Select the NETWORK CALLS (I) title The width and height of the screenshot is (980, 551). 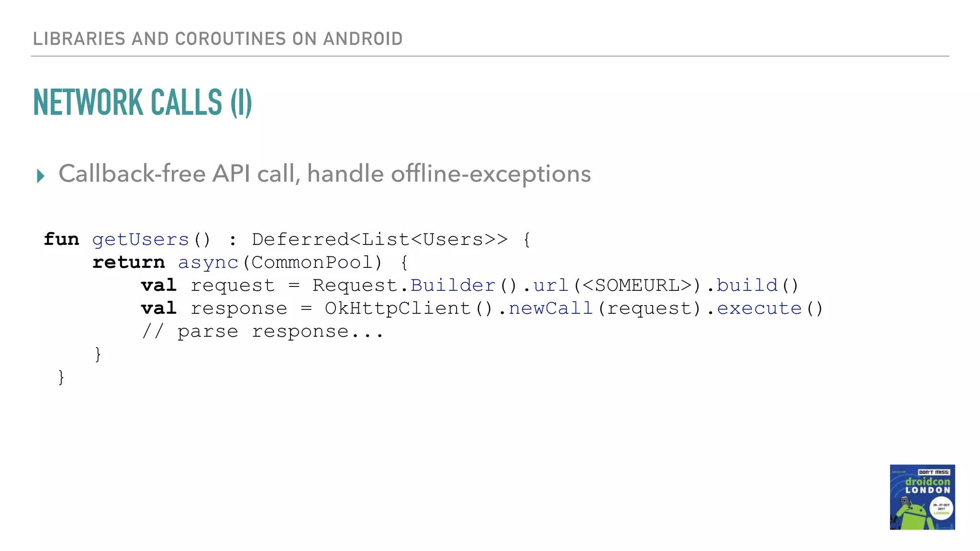click(x=143, y=102)
